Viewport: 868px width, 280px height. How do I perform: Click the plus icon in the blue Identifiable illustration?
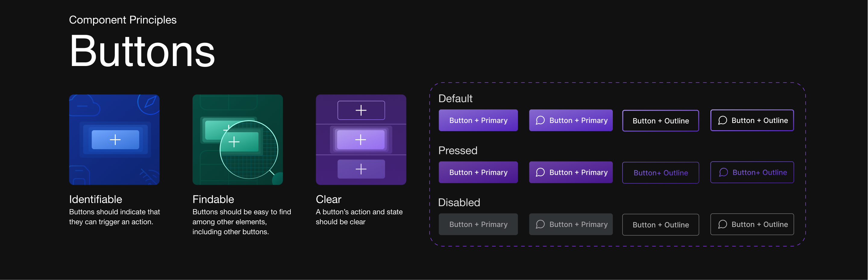tap(115, 140)
